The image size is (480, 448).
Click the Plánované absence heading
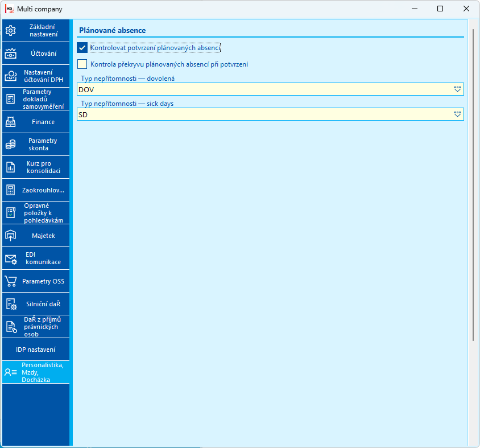113,30
